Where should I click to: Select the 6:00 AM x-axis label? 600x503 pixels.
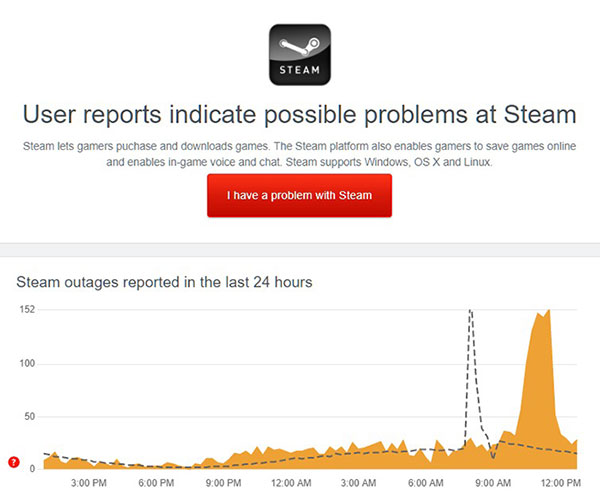[x=424, y=484]
